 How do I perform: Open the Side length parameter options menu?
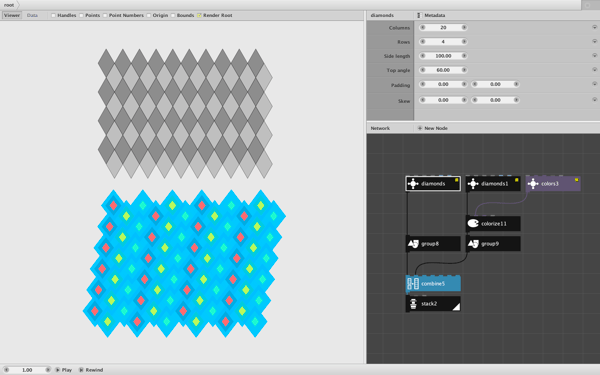(594, 55)
